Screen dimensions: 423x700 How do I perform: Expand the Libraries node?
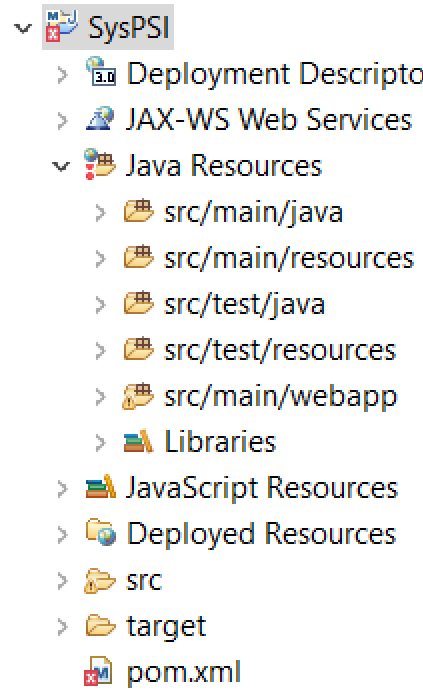click(x=100, y=442)
